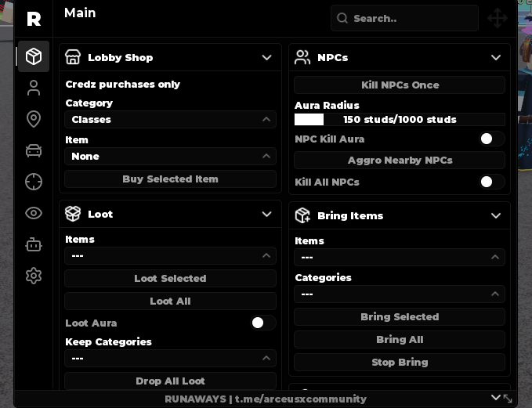The width and height of the screenshot is (532, 408).
Task: Open the crosshair aim tab in sidebar
Action: pyautogui.click(x=34, y=182)
